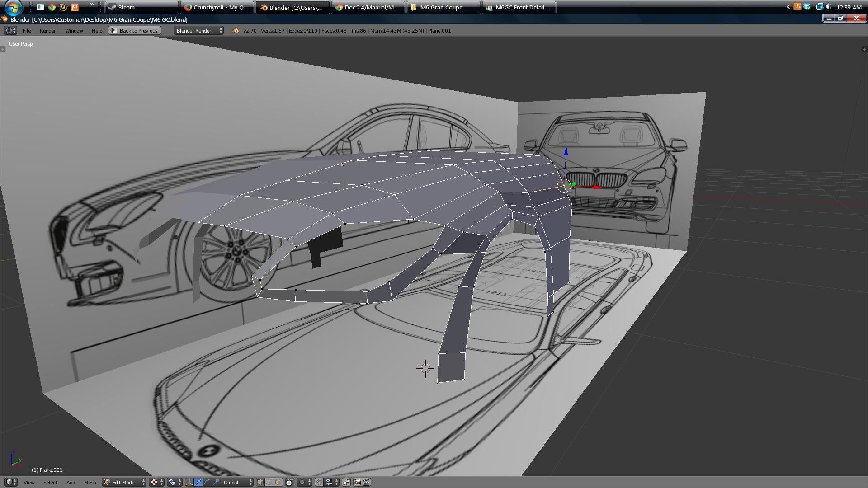The image size is (868, 488).
Task: Click the 12:39 AM system clock
Action: point(849,7)
